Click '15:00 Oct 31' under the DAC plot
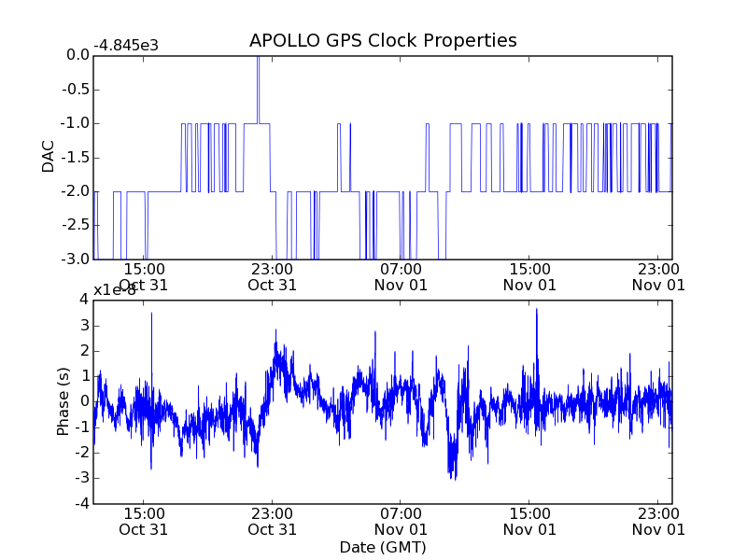This screenshot has width=747, height=560. pyautogui.click(x=144, y=277)
